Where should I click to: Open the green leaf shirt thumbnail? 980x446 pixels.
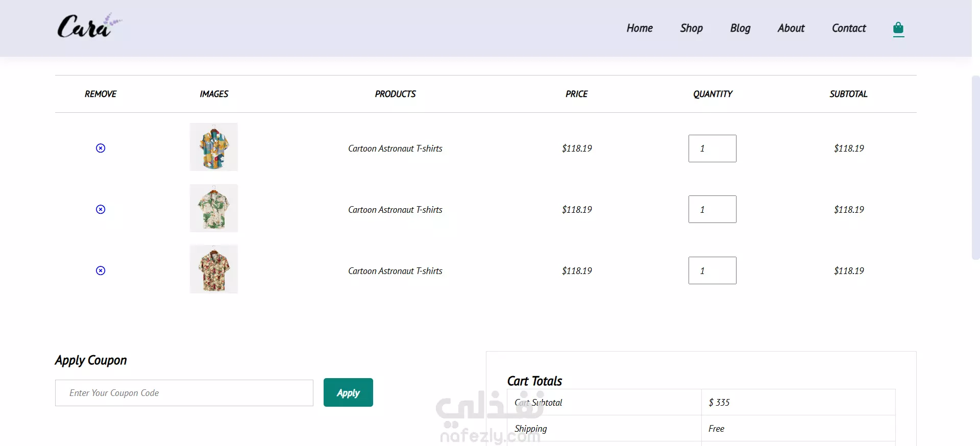pos(214,208)
